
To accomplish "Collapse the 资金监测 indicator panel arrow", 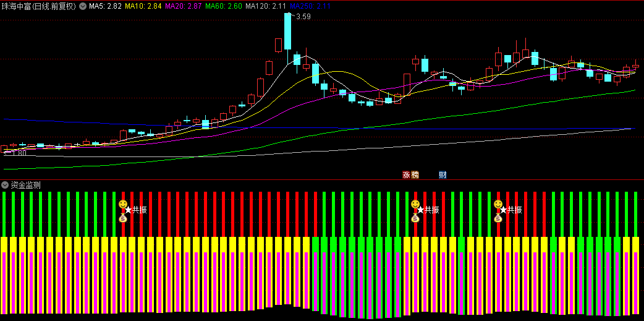I will tap(4, 184).
